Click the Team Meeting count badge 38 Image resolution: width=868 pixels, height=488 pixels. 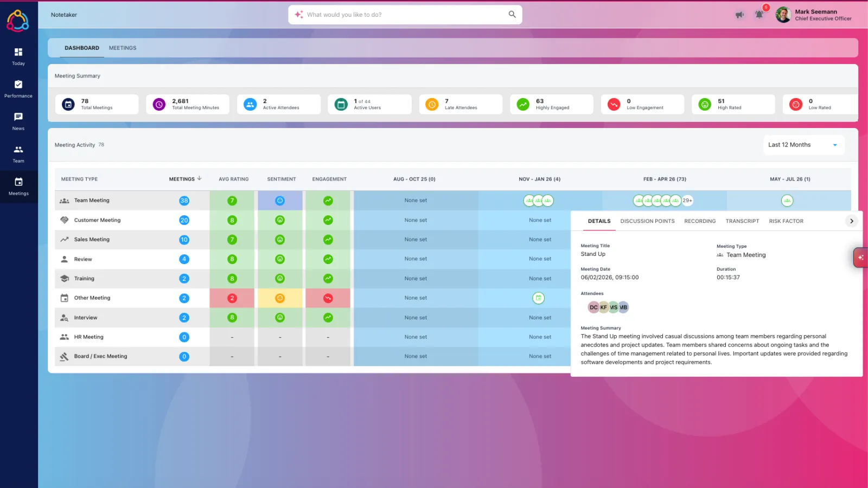pyautogui.click(x=184, y=201)
